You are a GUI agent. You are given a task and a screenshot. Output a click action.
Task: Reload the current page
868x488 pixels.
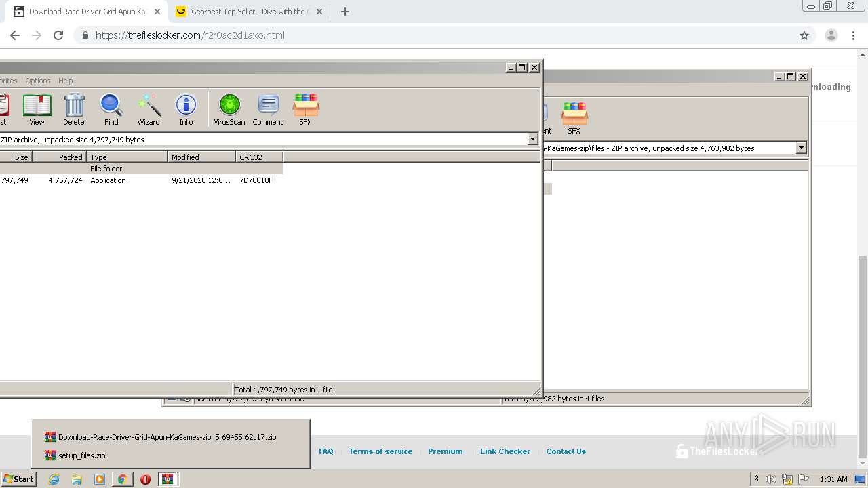click(x=58, y=35)
